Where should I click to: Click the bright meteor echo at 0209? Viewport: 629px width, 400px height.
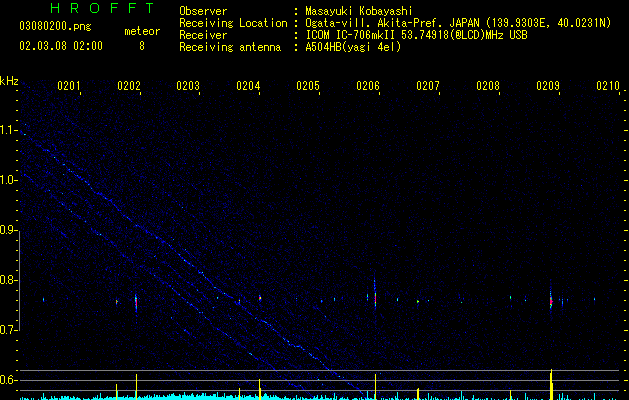point(551,301)
